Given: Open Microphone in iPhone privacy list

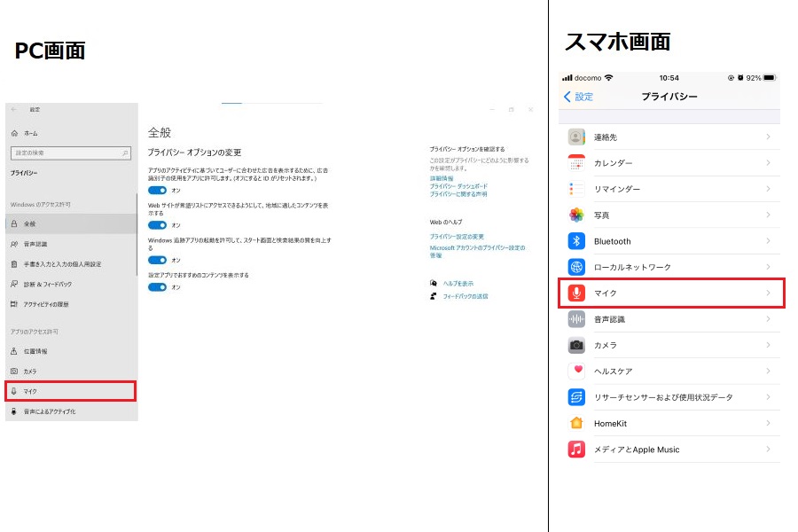Looking at the screenshot, I should point(670,293).
